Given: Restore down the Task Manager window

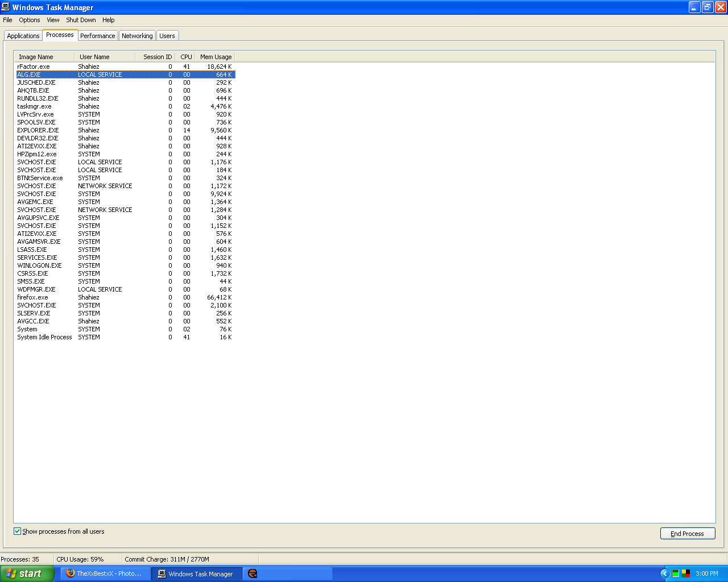Looking at the screenshot, I should [x=708, y=7].
